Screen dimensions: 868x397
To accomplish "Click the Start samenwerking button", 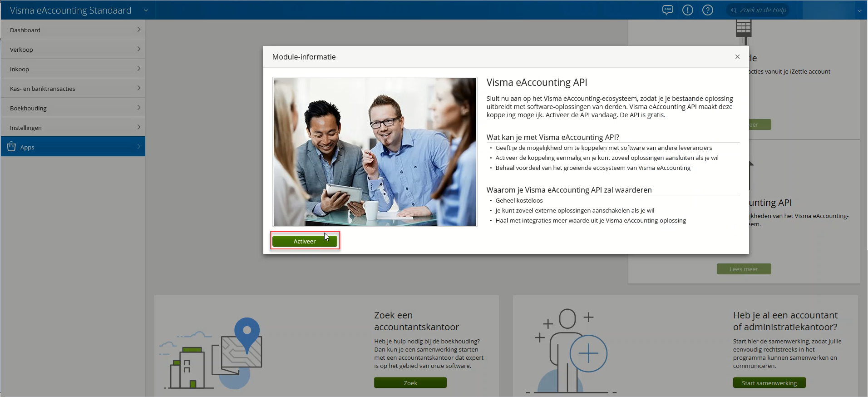I will 769,383.
